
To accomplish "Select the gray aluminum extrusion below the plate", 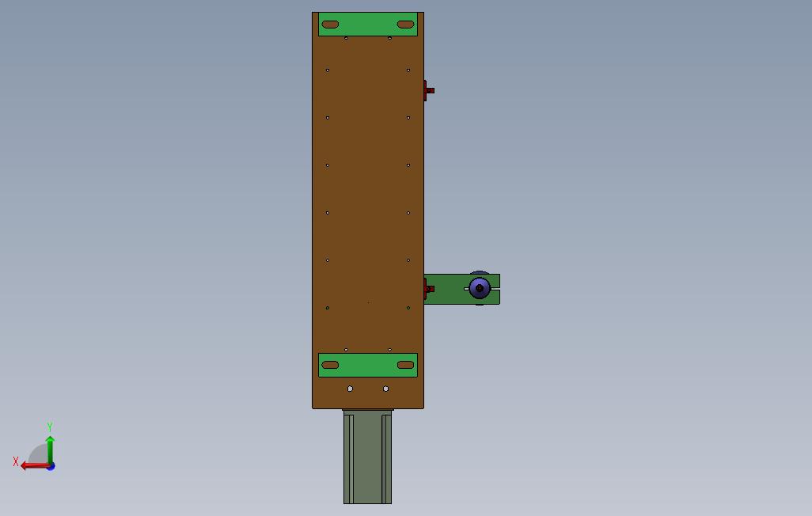I will [x=368, y=457].
